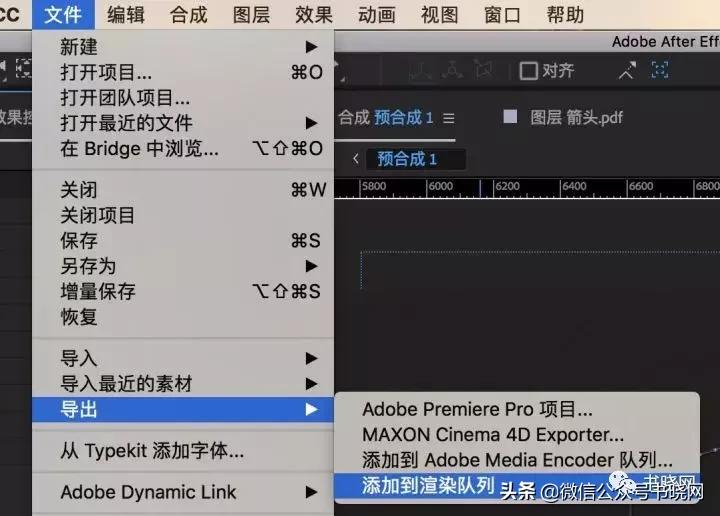
Task: Open the 窗口 menu
Action: (x=502, y=15)
